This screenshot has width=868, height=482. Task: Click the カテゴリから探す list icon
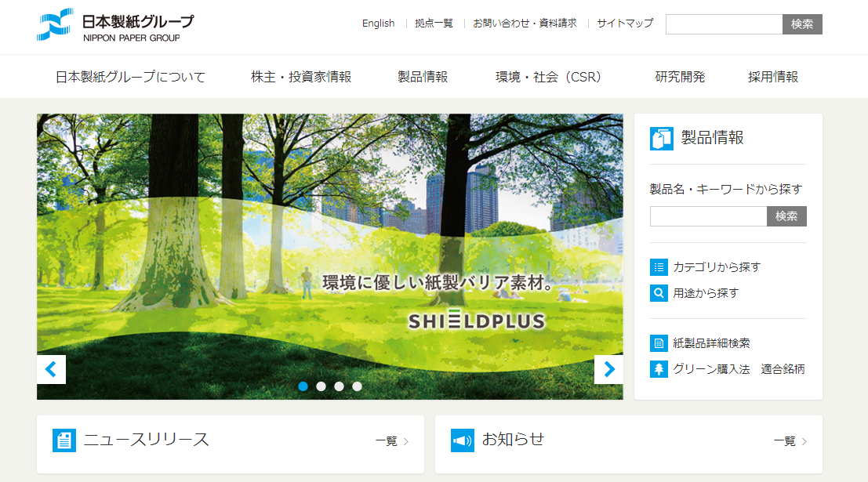pos(659,267)
